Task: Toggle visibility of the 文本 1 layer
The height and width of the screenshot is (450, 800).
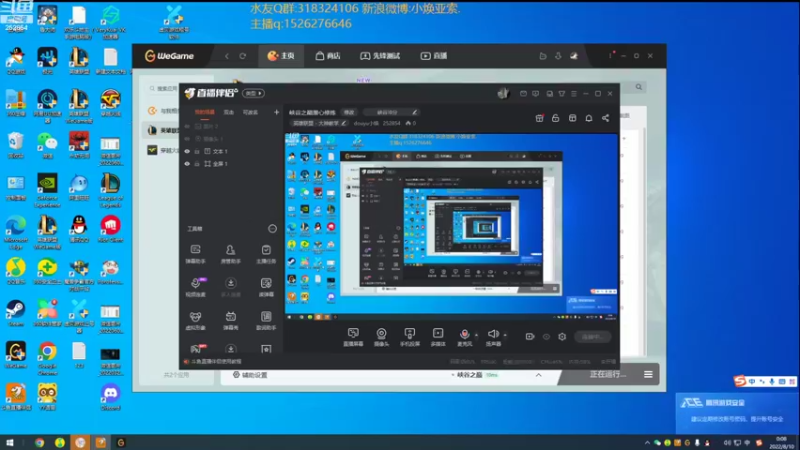Action: pyautogui.click(x=187, y=152)
